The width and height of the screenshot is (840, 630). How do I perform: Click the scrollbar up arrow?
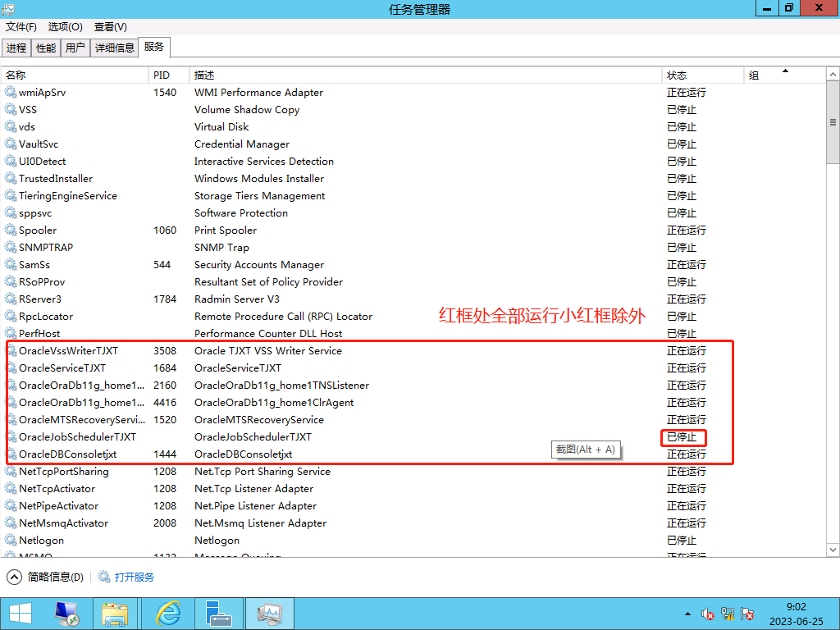coord(833,75)
